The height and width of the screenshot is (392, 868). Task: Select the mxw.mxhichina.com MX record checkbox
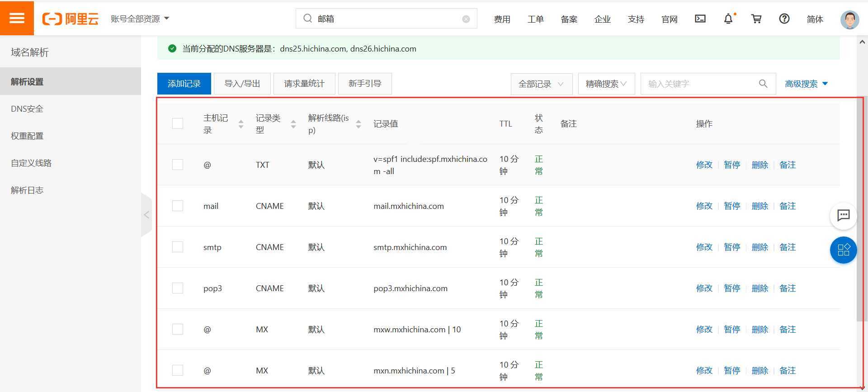tap(178, 329)
